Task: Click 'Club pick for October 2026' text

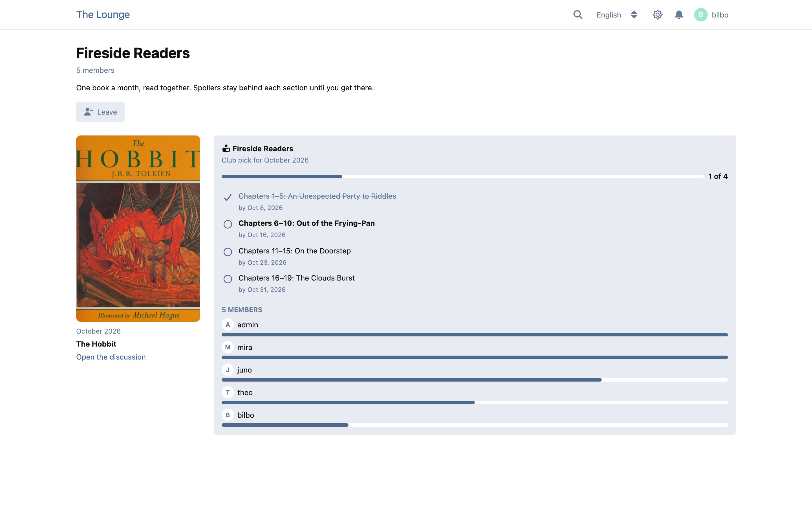Action: (265, 160)
